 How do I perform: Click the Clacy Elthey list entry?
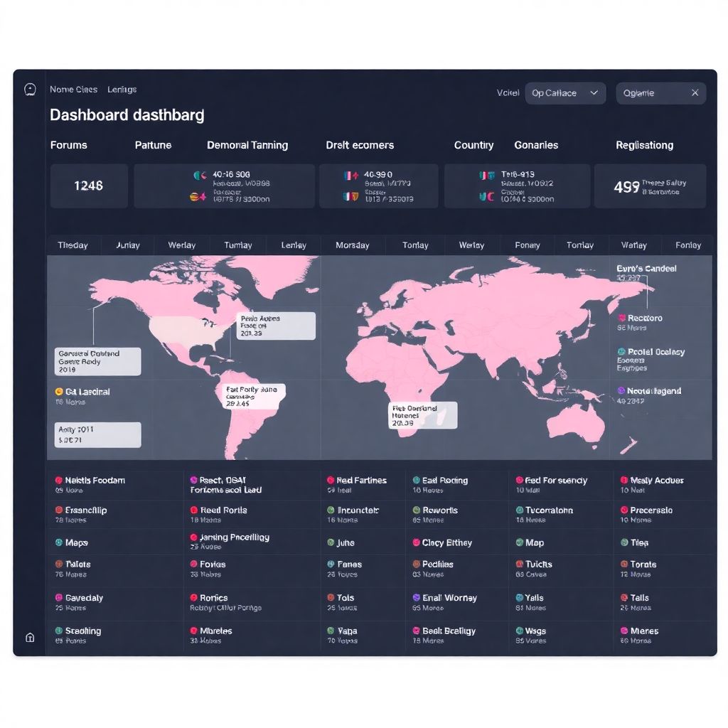pyautogui.click(x=446, y=542)
